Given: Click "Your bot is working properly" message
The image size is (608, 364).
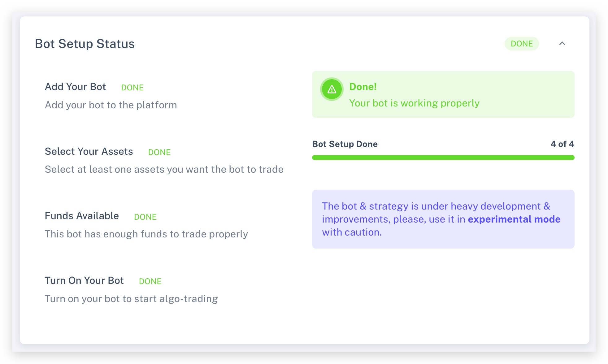Looking at the screenshot, I should (414, 103).
